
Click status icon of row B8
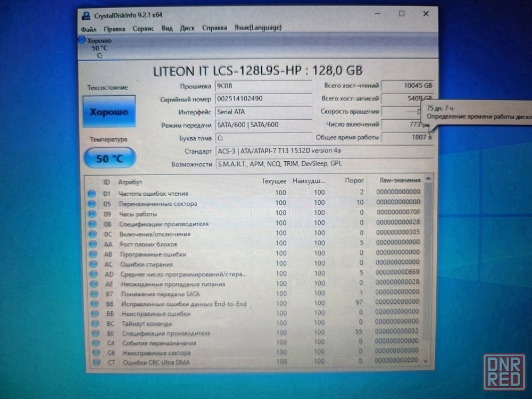(x=95, y=304)
